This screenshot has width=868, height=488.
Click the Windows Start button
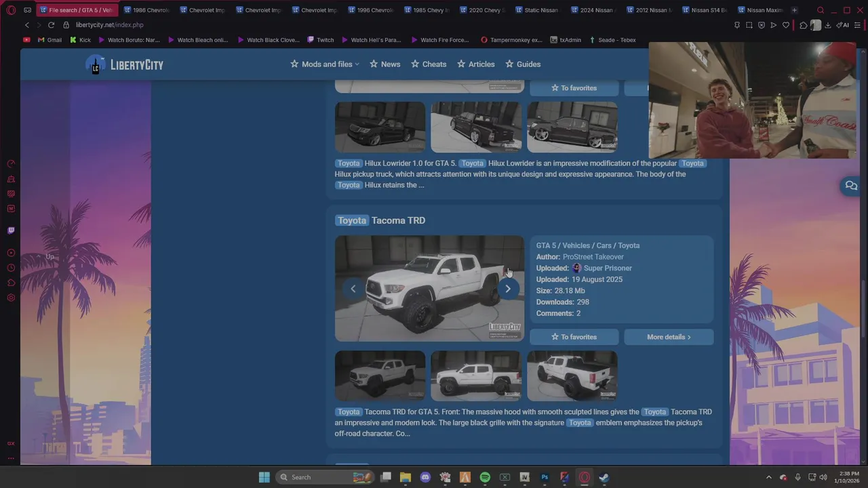(x=264, y=477)
